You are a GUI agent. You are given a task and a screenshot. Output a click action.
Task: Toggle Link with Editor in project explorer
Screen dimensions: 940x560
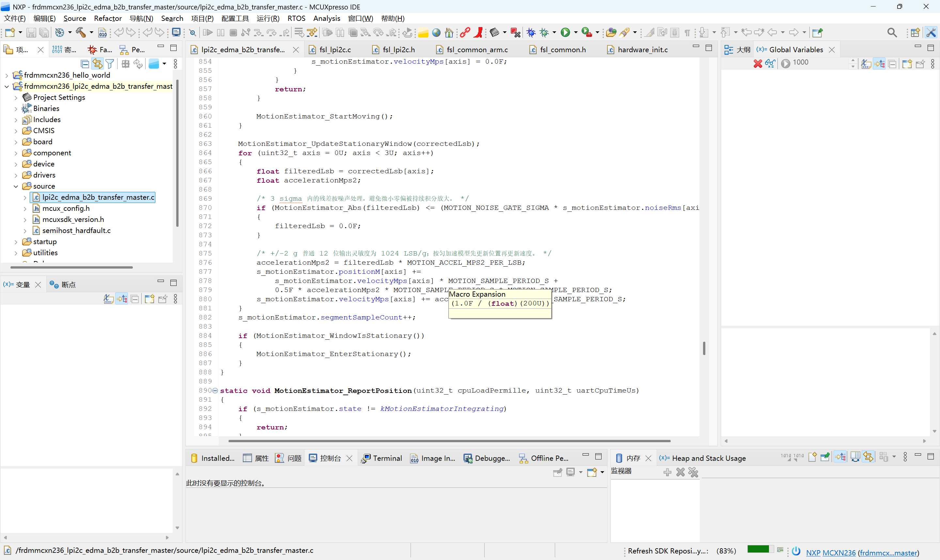click(x=97, y=64)
